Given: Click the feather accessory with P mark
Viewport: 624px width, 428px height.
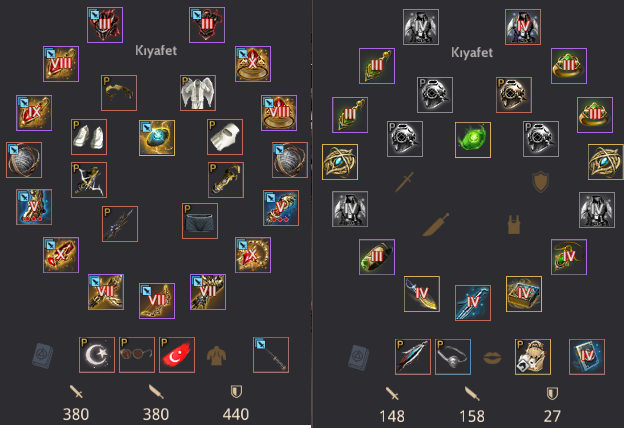Looking at the screenshot, I should [x=413, y=357].
